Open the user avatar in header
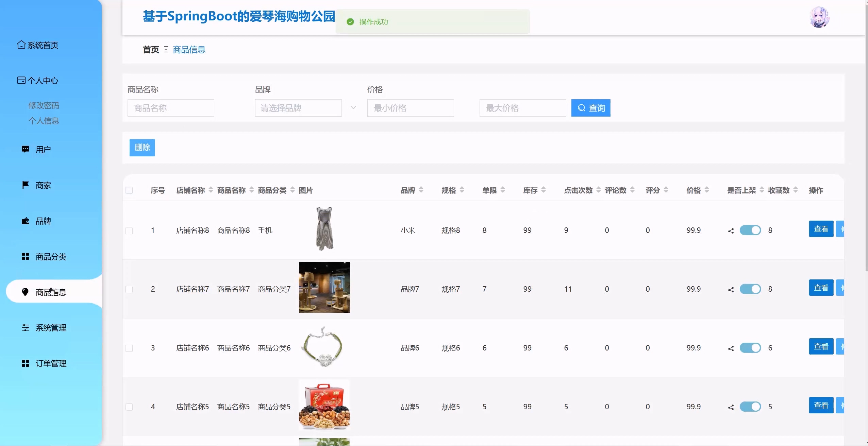The image size is (868, 446). coord(820,17)
